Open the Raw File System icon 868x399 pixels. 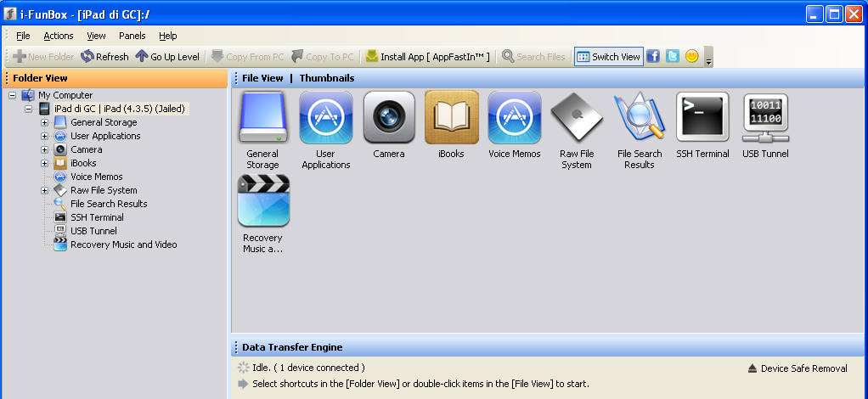pos(577,118)
